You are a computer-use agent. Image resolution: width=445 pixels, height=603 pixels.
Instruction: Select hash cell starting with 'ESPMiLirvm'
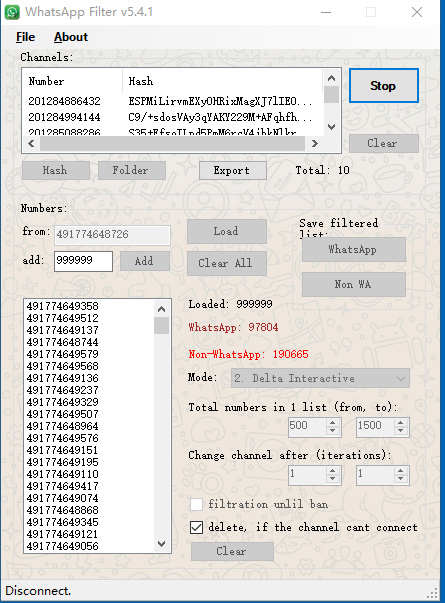[x=220, y=101]
